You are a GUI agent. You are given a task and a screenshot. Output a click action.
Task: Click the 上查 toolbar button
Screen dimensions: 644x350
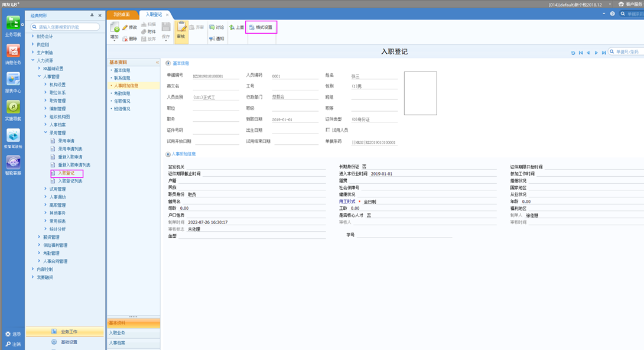(236, 28)
